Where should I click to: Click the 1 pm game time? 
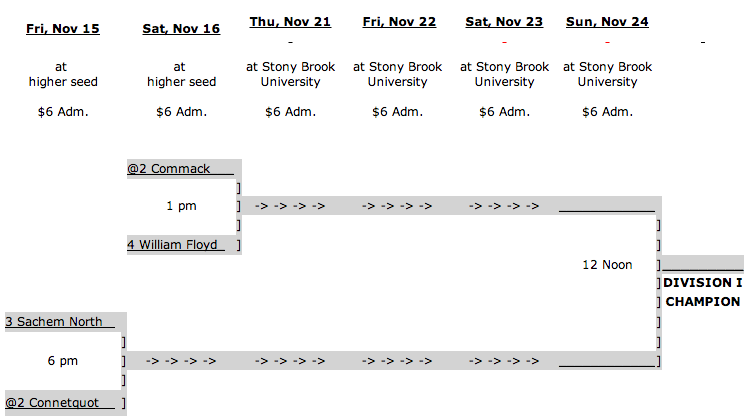[x=181, y=206]
